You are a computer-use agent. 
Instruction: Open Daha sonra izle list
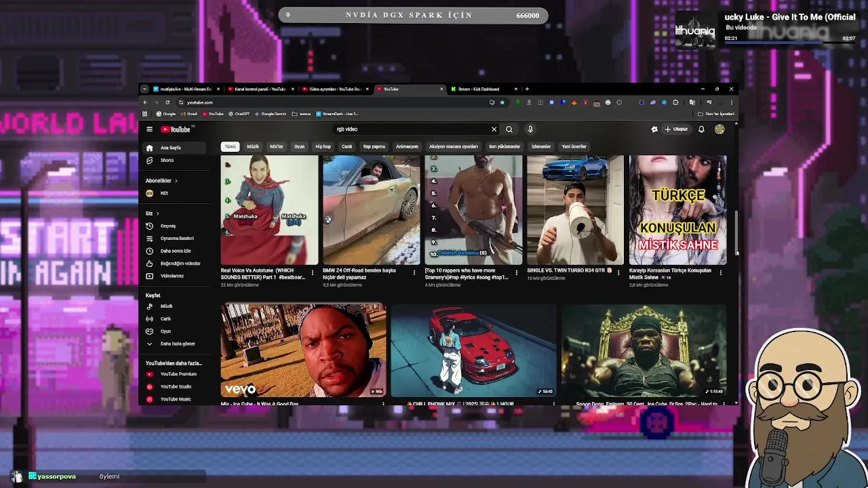pyautogui.click(x=173, y=251)
